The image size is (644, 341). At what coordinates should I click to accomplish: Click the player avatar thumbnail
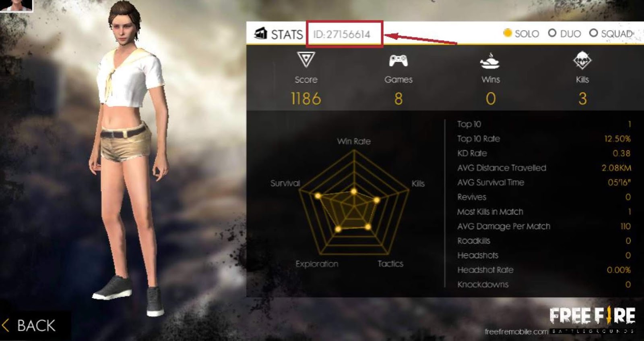tap(16, 6)
